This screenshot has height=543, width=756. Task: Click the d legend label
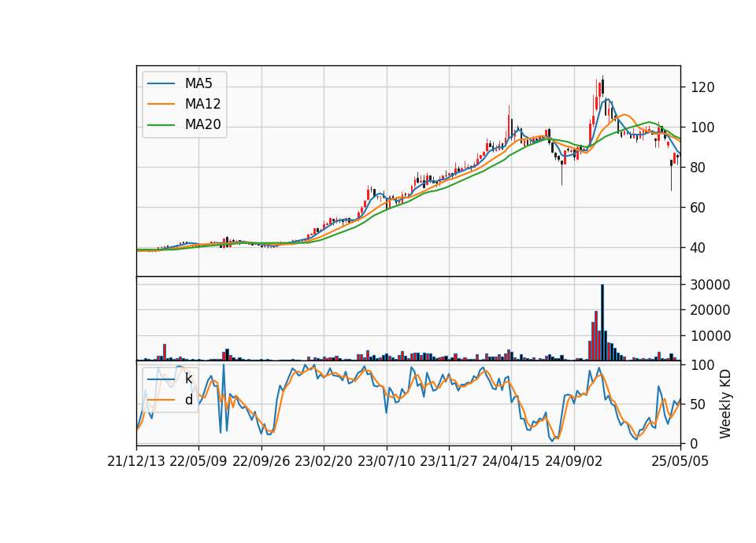[189, 400]
